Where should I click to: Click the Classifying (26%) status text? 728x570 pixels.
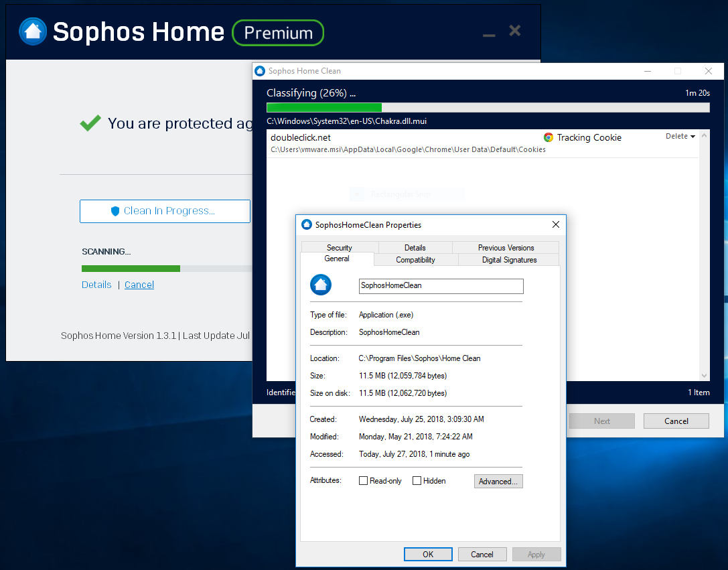pos(311,93)
